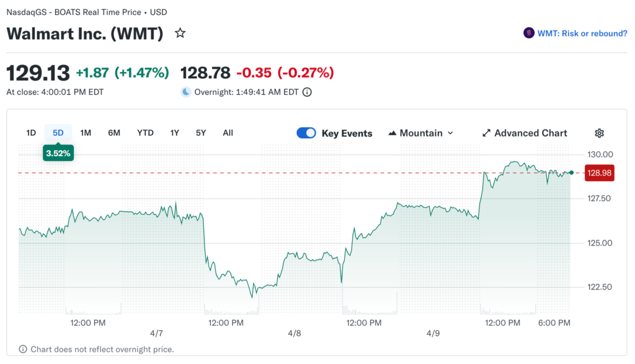Image resolution: width=635 pixels, height=364 pixels.
Task: Click the red 128.98 price marker
Action: pos(600,173)
